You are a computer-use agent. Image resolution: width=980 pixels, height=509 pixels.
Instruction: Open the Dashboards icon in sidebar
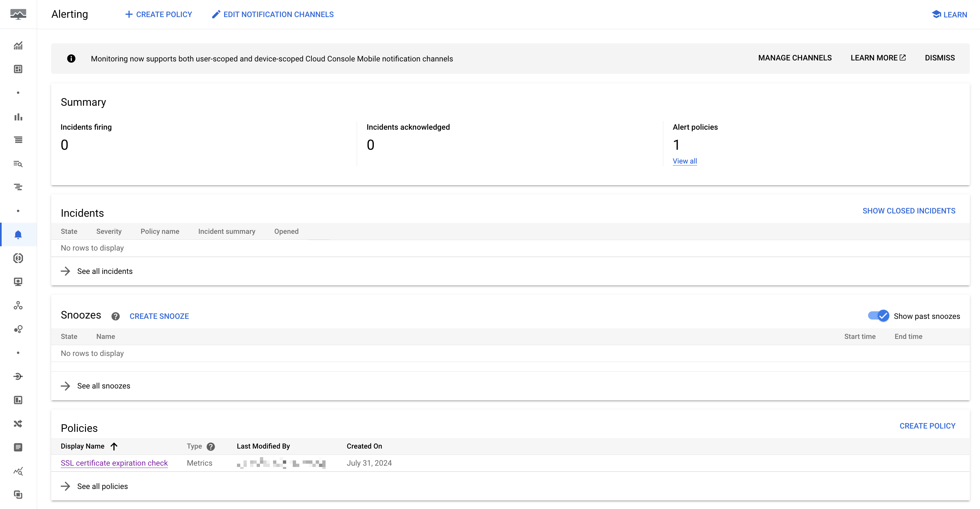[18, 69]
